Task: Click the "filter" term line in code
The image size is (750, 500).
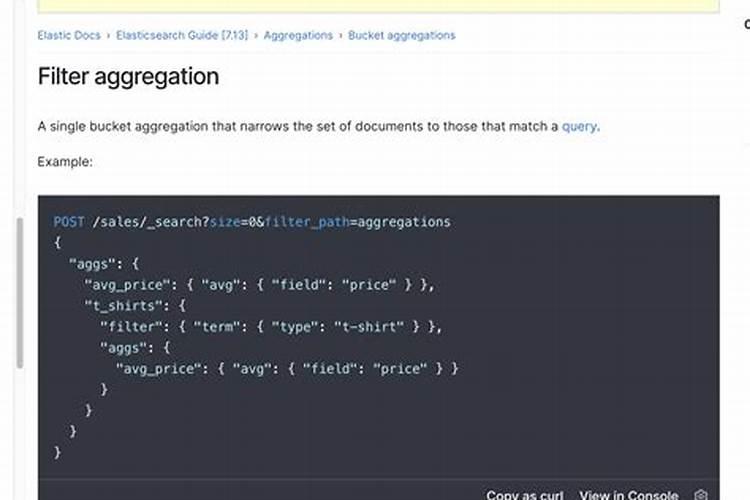Action: pos(271,327)
